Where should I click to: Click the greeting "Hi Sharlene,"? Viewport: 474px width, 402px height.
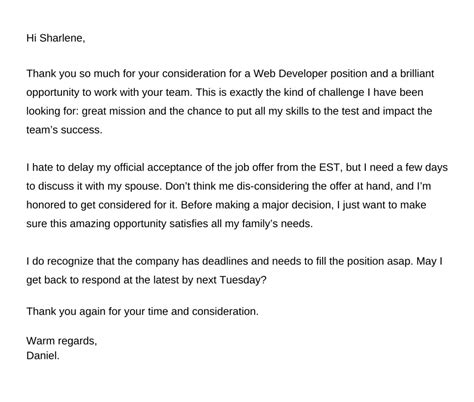pyautogui.click(x=56, y=38)
